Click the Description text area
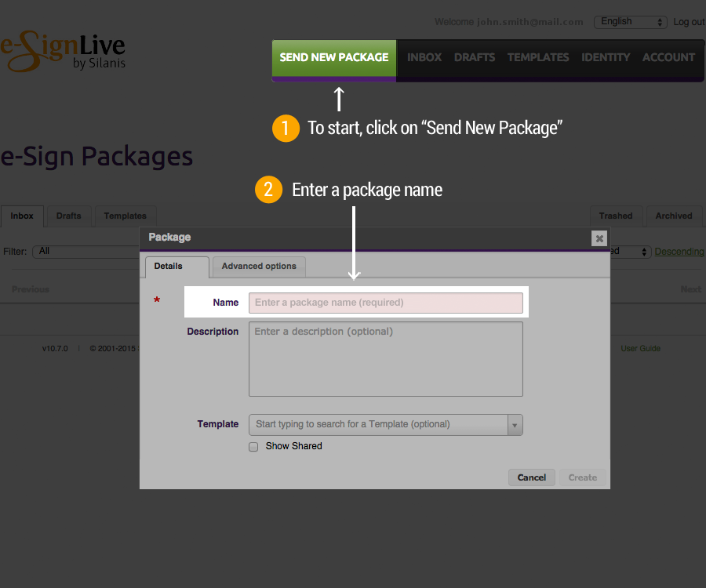706x588 pixels. pyautogui.click(x=385, y=358)
